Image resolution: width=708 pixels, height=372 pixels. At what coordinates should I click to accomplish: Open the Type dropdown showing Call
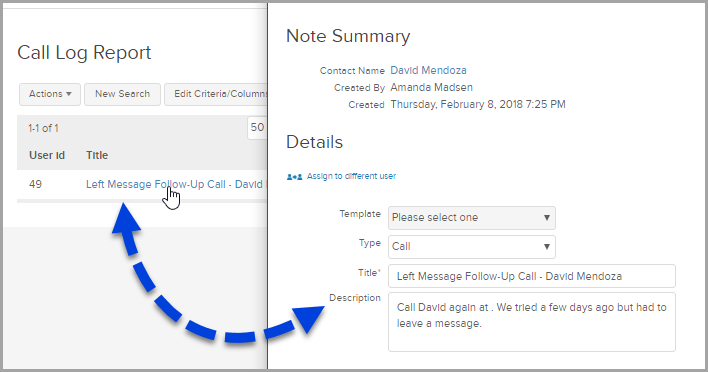[471, 246]
